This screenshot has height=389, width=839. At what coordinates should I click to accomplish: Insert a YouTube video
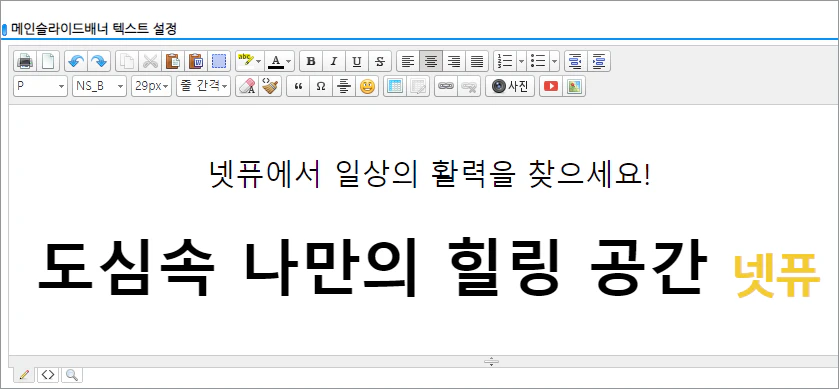click(x=551, y=86)
